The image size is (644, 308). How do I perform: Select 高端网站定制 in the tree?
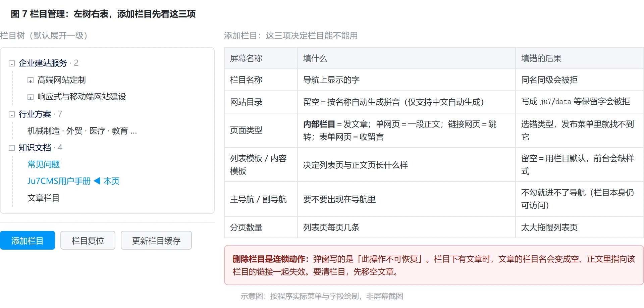click(x=62, y=80)
